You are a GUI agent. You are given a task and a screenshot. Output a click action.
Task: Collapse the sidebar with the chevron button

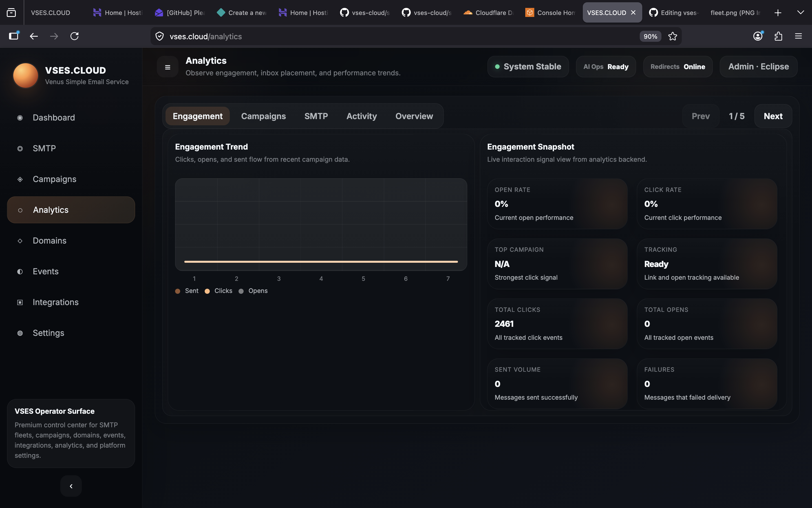tap(71, 486)
